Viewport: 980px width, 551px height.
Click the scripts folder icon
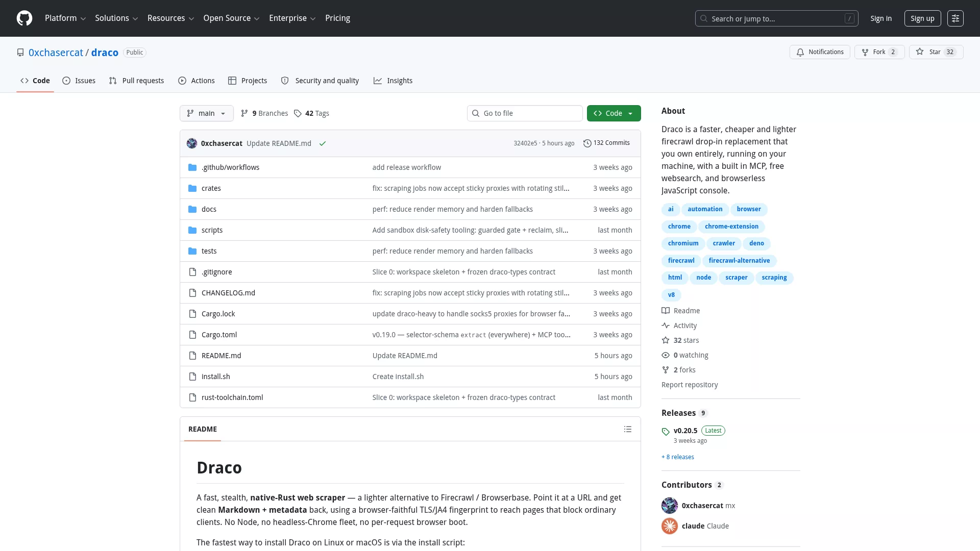click(192, 230)
